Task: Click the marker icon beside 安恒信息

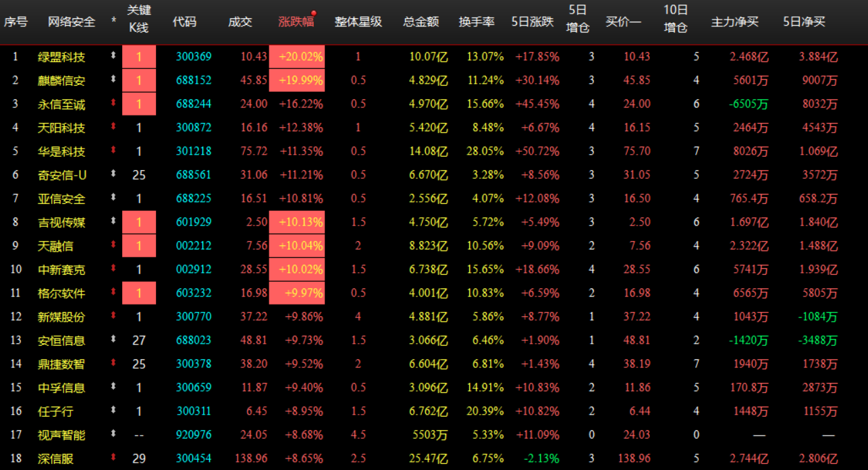Action: [113, 340]
